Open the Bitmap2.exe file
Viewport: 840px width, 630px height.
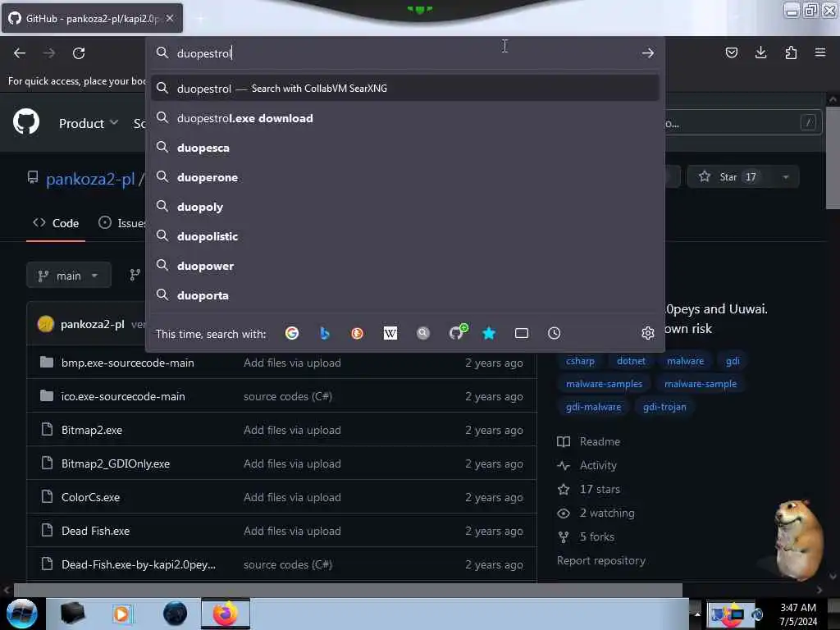click(x=92, y=430)
